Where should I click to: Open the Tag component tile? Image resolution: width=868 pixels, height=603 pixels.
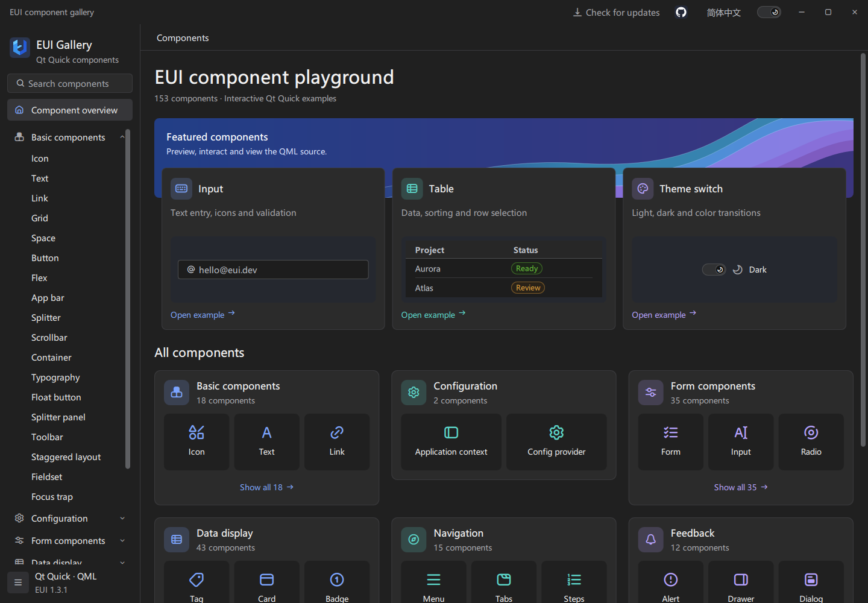click(197, 582)
